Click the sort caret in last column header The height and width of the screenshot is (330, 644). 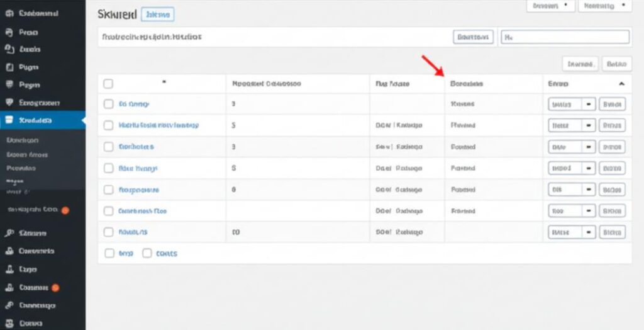(x=621, y=84)
